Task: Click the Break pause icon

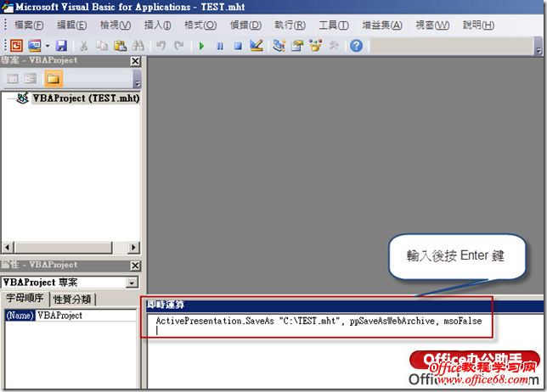Action: click(220, 46)
